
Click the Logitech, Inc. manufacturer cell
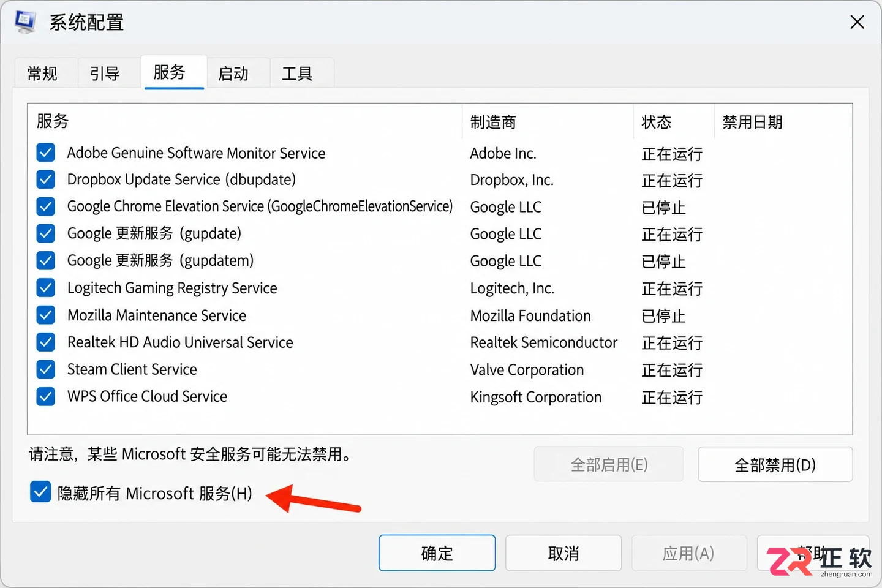tap(512, 288)
